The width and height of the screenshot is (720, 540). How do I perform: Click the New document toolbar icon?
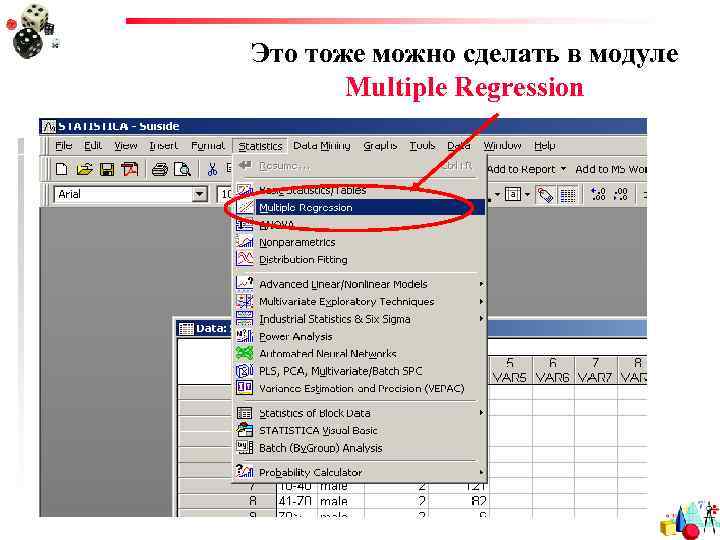click(61, 169)
